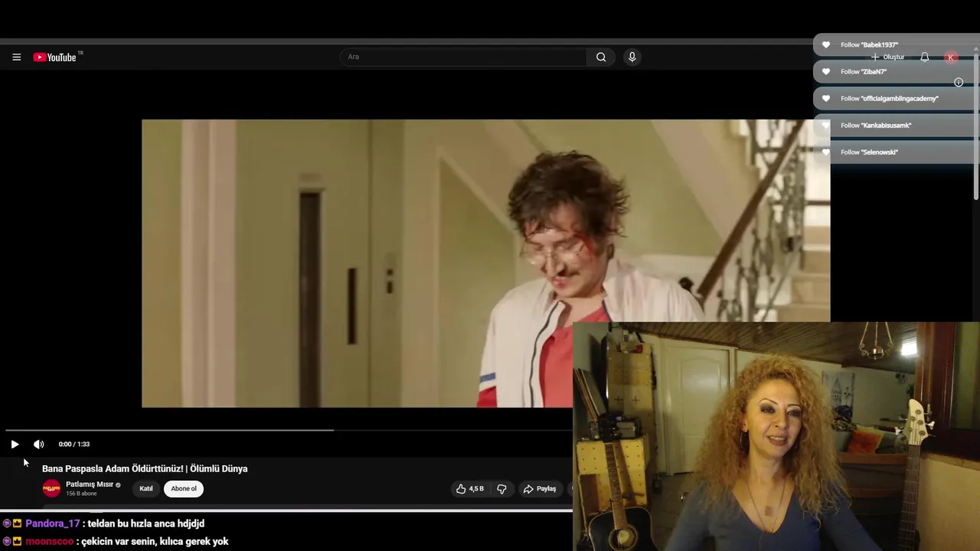Click the info icon at video corner
The height and width of the screenshot is (551, 980).
click(x=959, y=82)
